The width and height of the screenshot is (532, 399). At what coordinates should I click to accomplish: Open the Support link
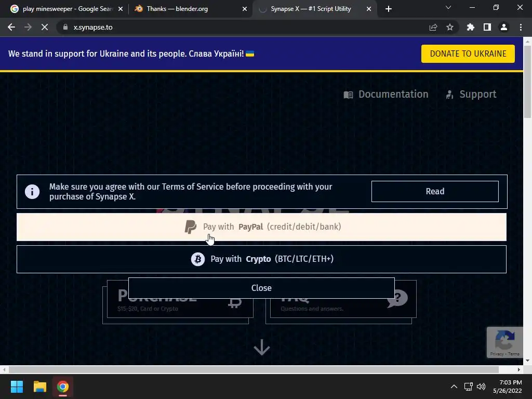pyautogui.click(x=471, y=95)
